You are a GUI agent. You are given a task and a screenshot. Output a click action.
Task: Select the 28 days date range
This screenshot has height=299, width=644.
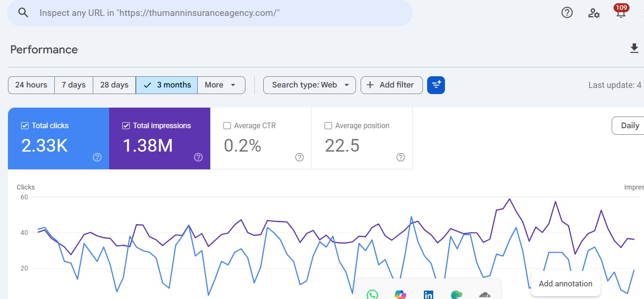(x=114, y=85)
